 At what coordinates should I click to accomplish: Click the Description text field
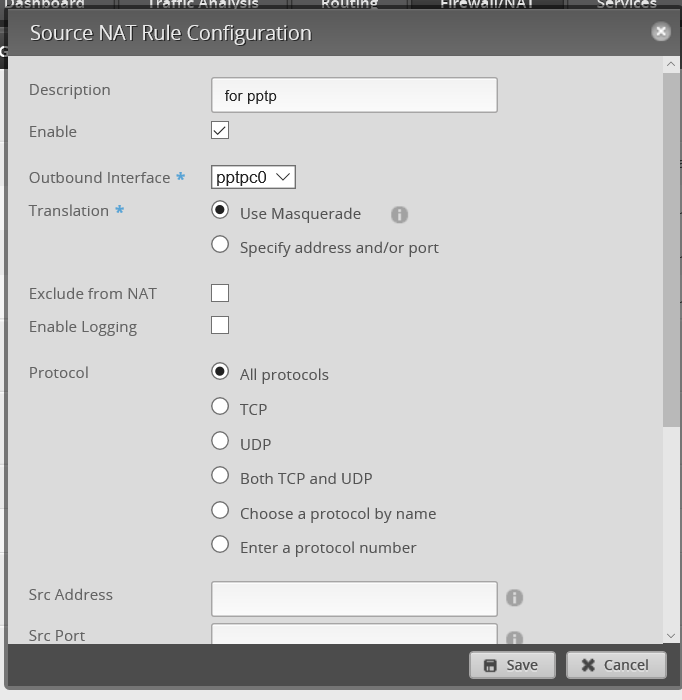(x=354, y=96)
